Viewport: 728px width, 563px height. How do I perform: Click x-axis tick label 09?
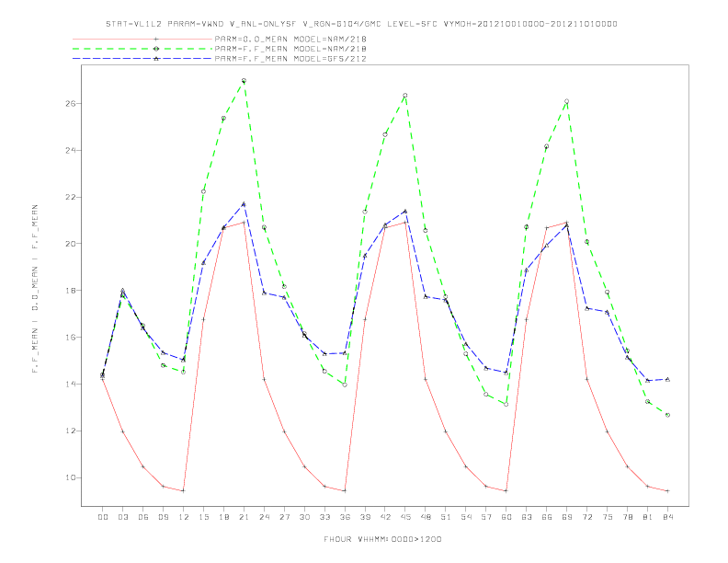click(x=163, y=517)
